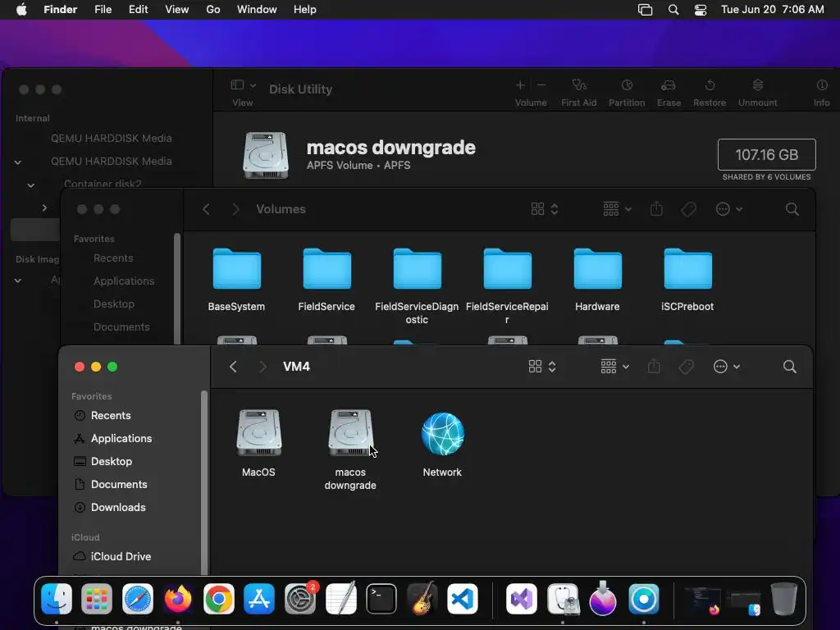This screenshot has width=840, height=630.
Task: Open the group-by dropdown in VM4 toolbar
Action: coord(614,367)
